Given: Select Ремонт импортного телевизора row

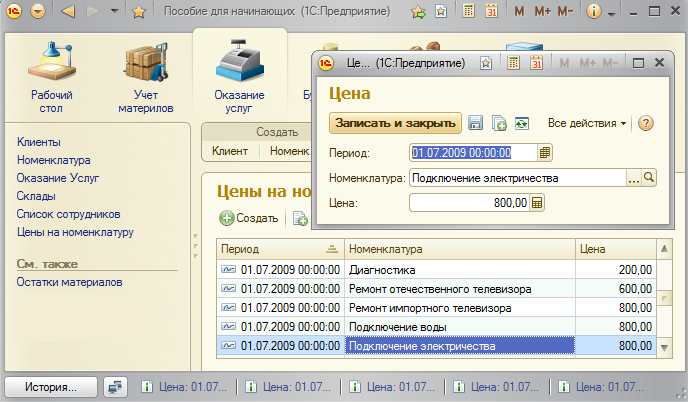Looking at the screenshot, I should (436, 308).
